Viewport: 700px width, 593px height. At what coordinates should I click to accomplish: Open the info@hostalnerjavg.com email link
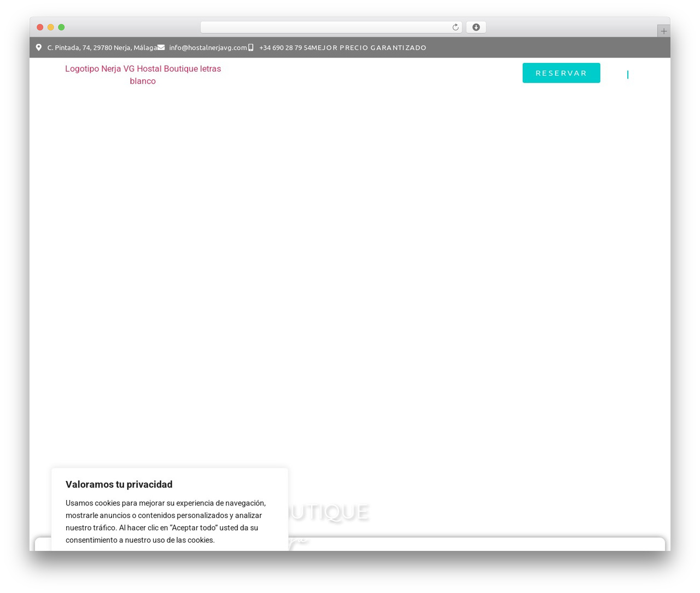(x=208, y=48)
